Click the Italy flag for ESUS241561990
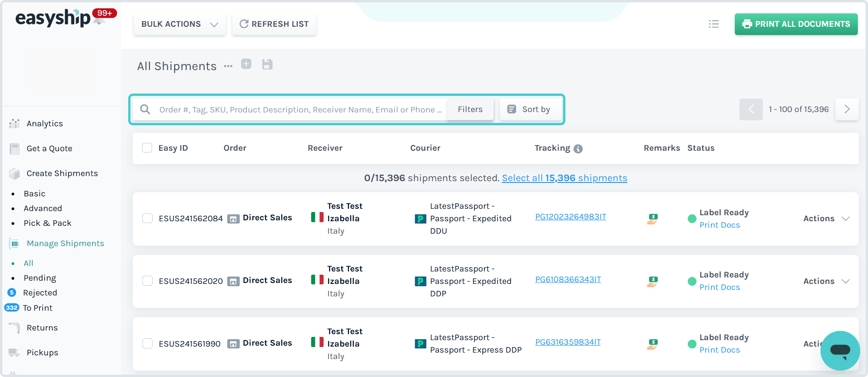Screen dimensions: 868x377 (317, 342)
